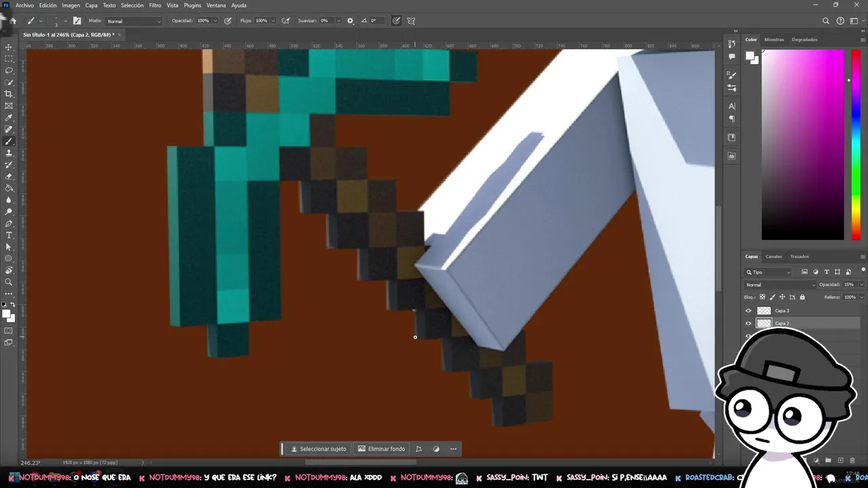Click the Home icon in options bar

[12, 20]
